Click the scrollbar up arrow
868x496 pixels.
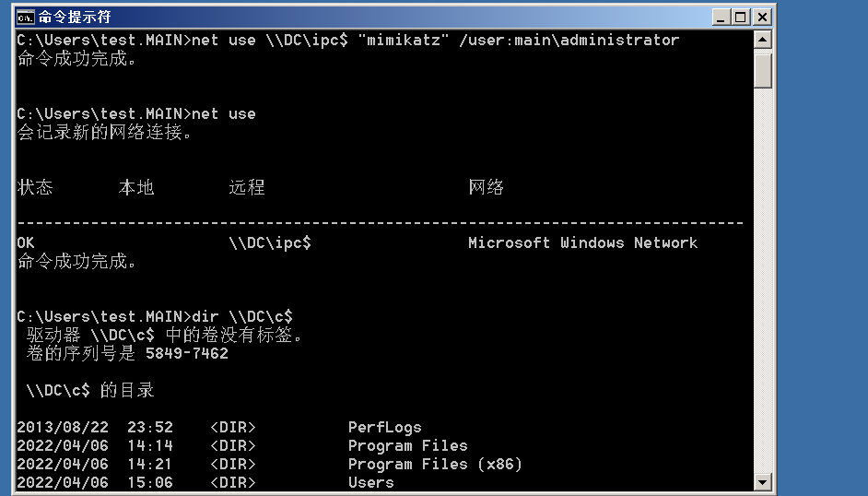[762, 40]
